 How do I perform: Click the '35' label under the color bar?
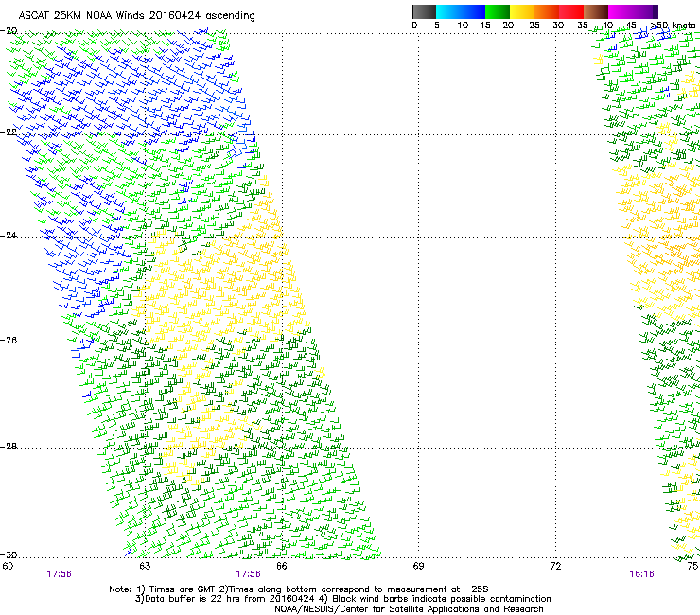click(583, 26)
